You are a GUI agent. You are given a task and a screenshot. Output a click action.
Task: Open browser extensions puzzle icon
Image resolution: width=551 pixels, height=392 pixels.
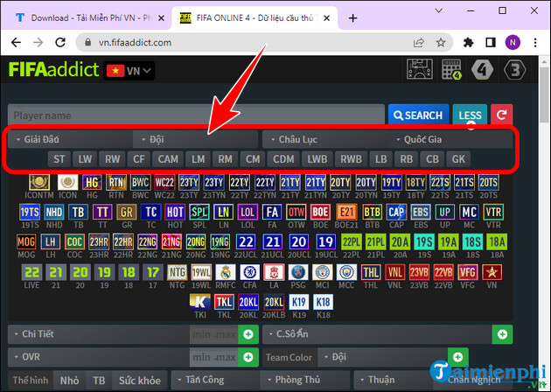point(468,42)
